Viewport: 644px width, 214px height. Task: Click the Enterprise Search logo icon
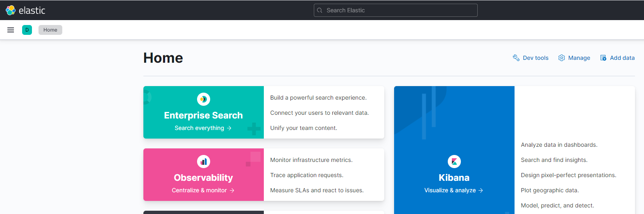pos(204,99)
